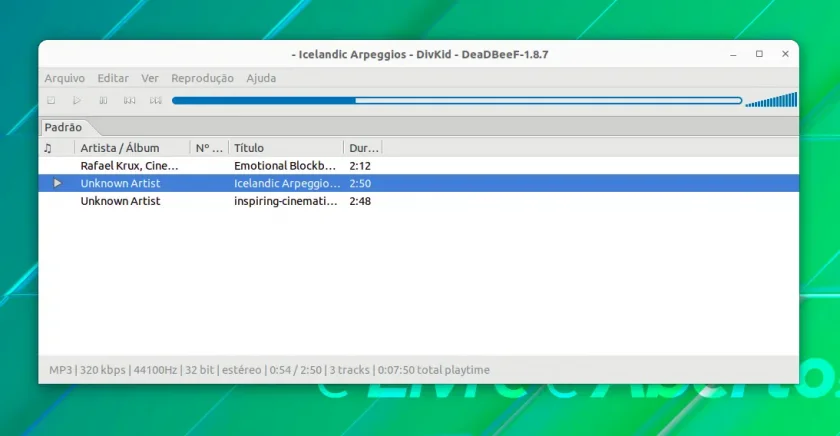Close the DeaDBeeF window
Screen dimensions: 840x436
pyautogui.click(x=785, y=54)
